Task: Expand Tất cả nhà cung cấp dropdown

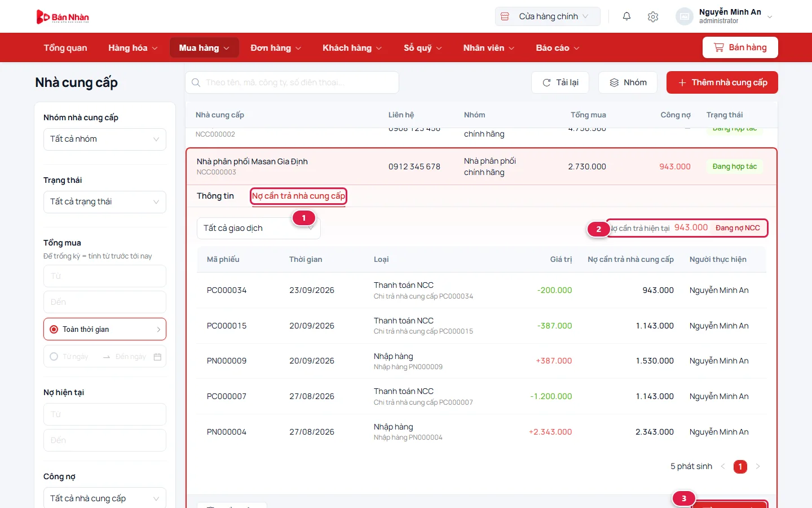Action: [105, 498]
